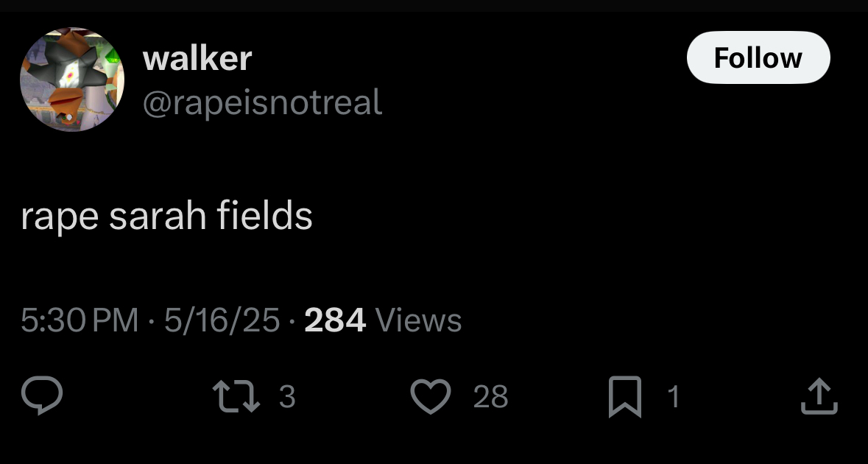Click the 5:30 PM timestamp
This screenshot has height=464, width=868.
[80, 320]
